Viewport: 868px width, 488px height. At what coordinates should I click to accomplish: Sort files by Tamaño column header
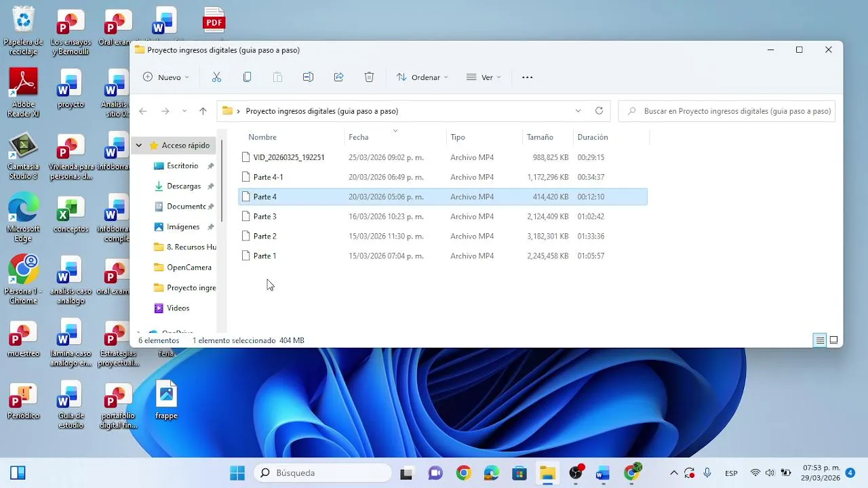tap(540, 137)
